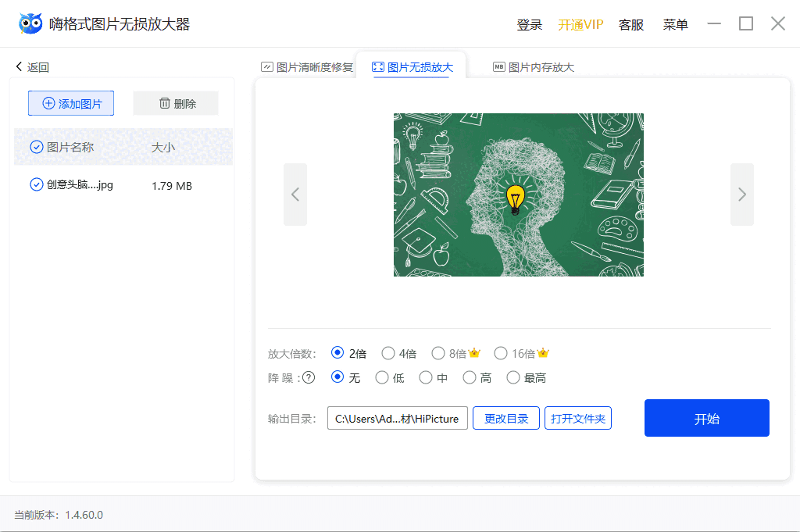Open the 菜单 menu
This screenshot has height=532, width=800.
675,24
